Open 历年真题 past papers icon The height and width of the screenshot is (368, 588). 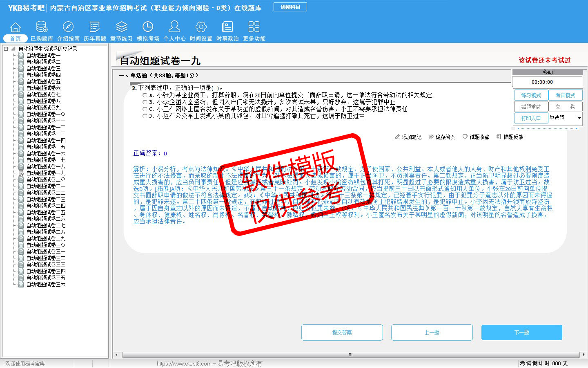[95, 27]
